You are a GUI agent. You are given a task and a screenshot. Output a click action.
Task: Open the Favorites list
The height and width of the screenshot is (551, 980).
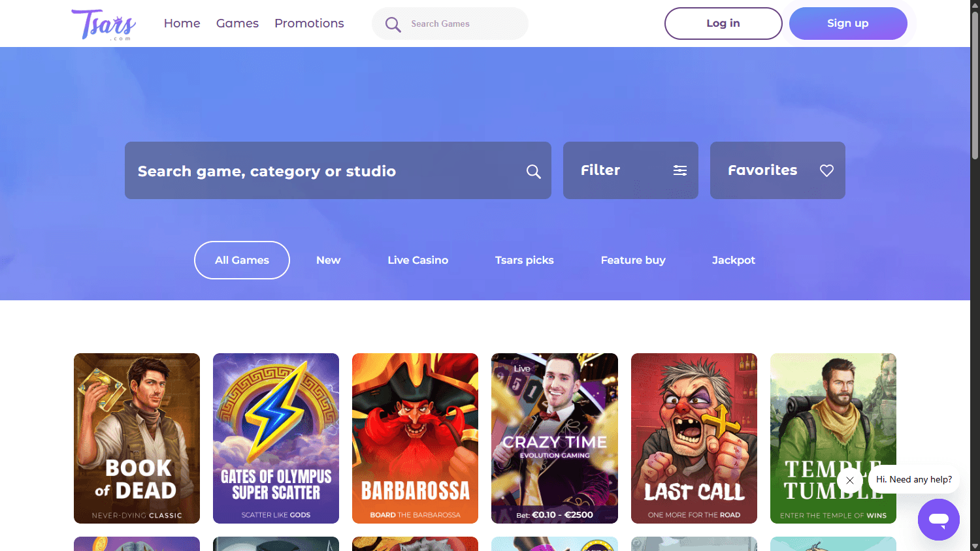(777, 170)
